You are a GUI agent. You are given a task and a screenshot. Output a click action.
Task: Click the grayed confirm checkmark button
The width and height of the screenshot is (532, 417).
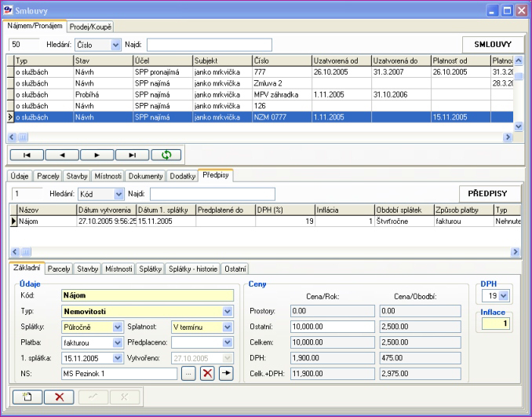pos(93,397)
